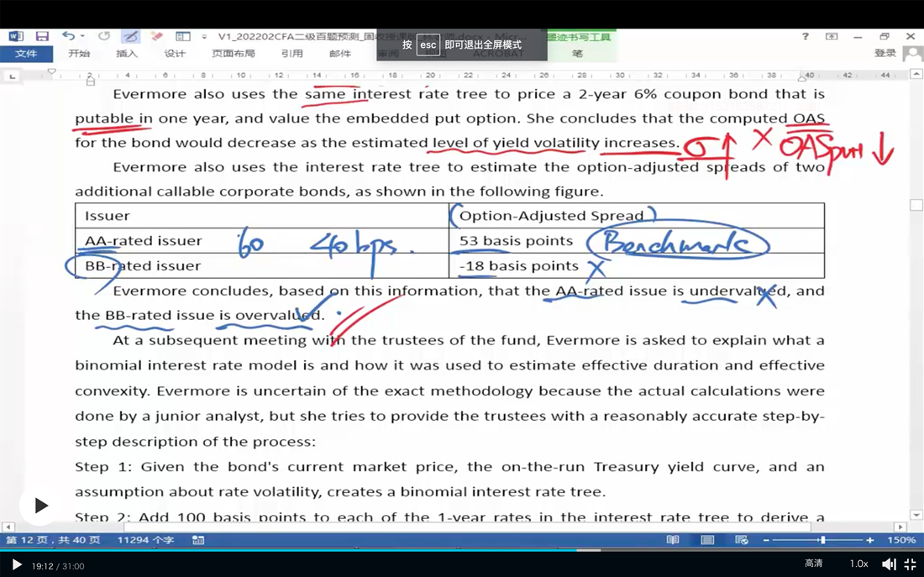
Task: Switch to the 插入 tab
Action: pyautogui.click(x=127, y=54)
